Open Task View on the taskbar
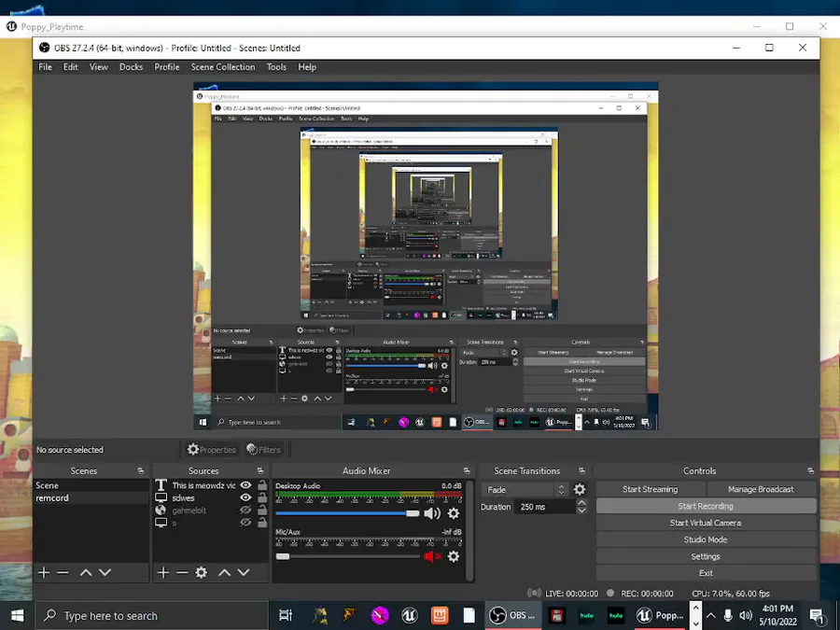This screenshot has height=630, width=840. click(286, 616)
